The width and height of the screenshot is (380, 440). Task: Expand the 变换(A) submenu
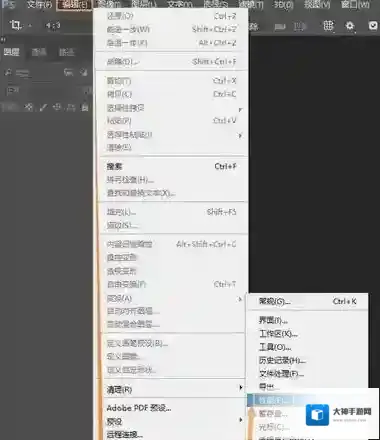[x=172, y=298]
